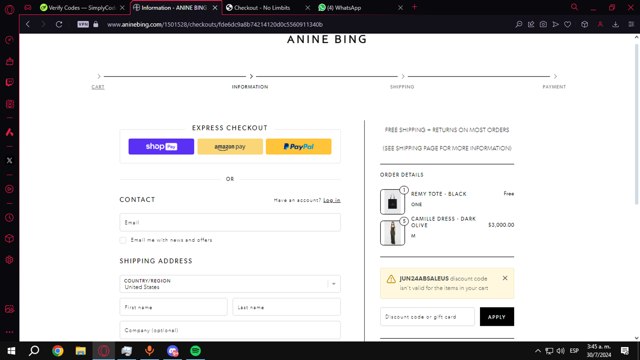Expand the Country/Region dropdown
Screen dimensions: 640x360
click(x=230, y=284)
